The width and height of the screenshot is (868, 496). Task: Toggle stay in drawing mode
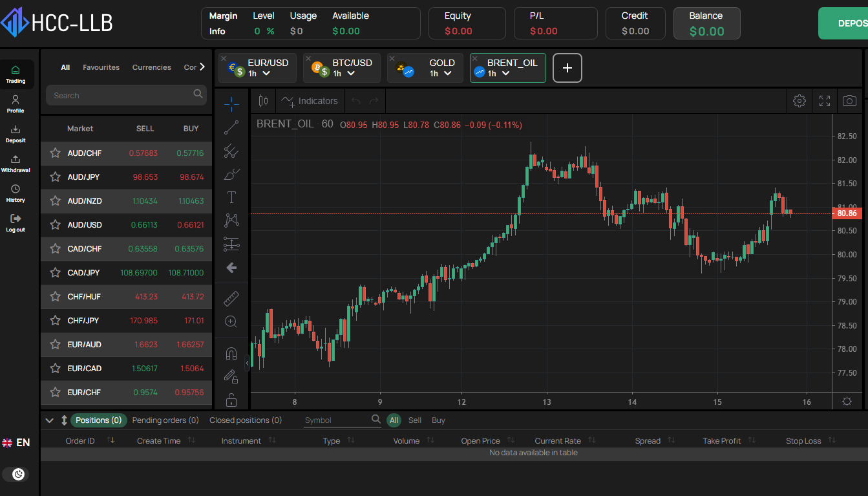(x=231, y=376)
